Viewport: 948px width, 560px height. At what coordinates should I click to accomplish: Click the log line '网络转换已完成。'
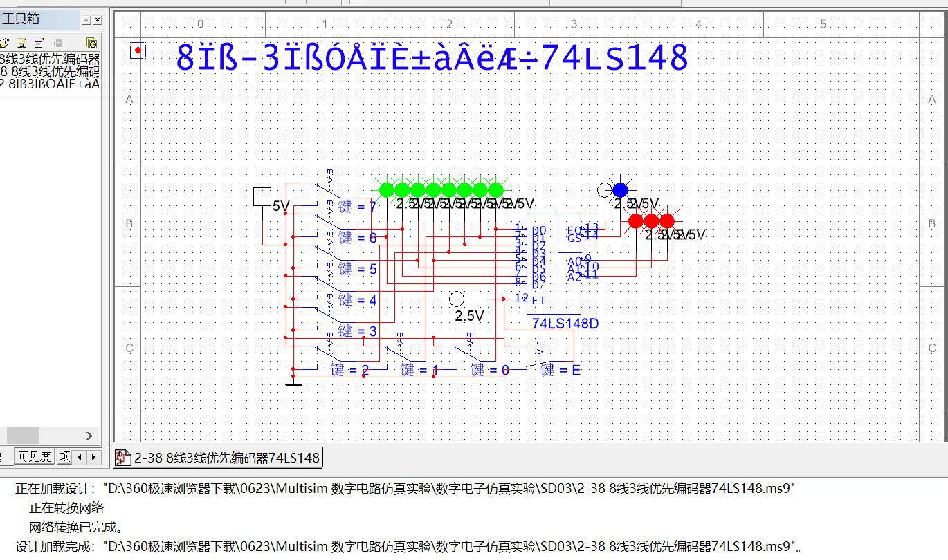[x=76, y=527]
